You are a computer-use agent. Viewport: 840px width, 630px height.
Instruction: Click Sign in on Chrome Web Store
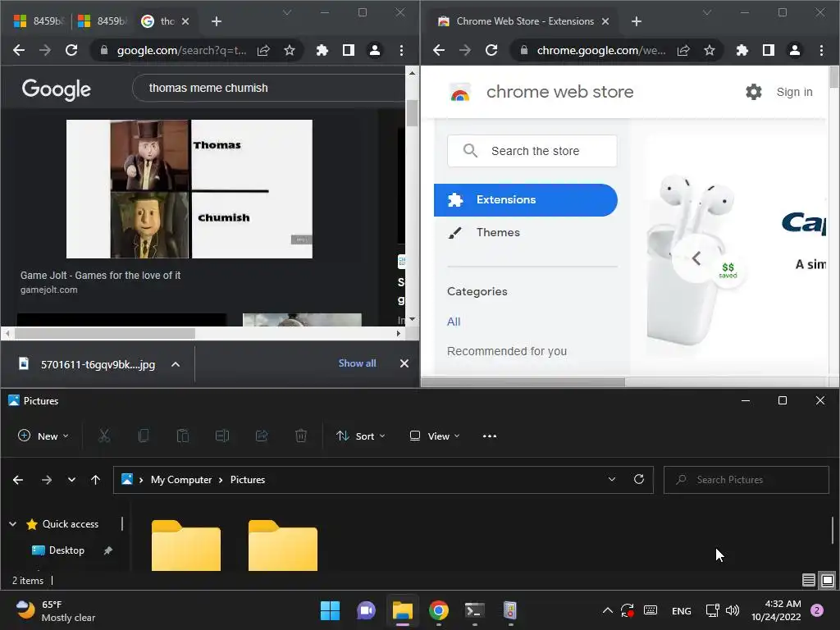[x=794, y=92]
